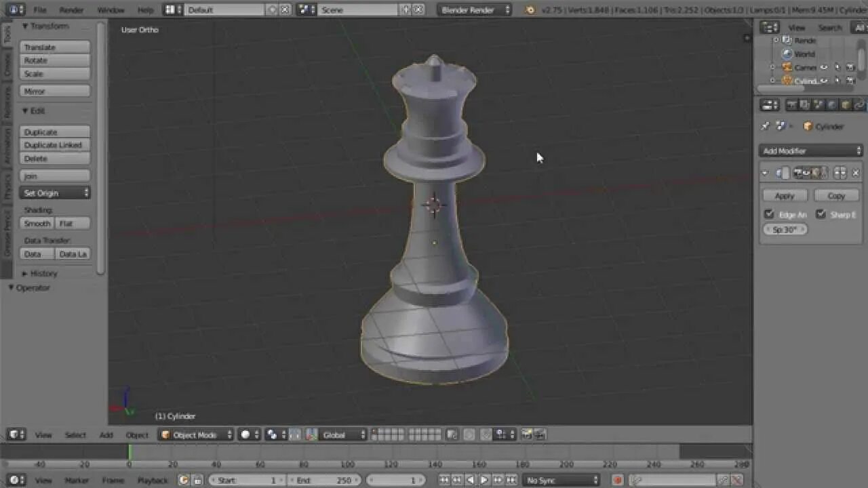The width and height of the screenshot is (868, 488).
Task: Expand the Camera item in outliner
Action: click(772, 68)
